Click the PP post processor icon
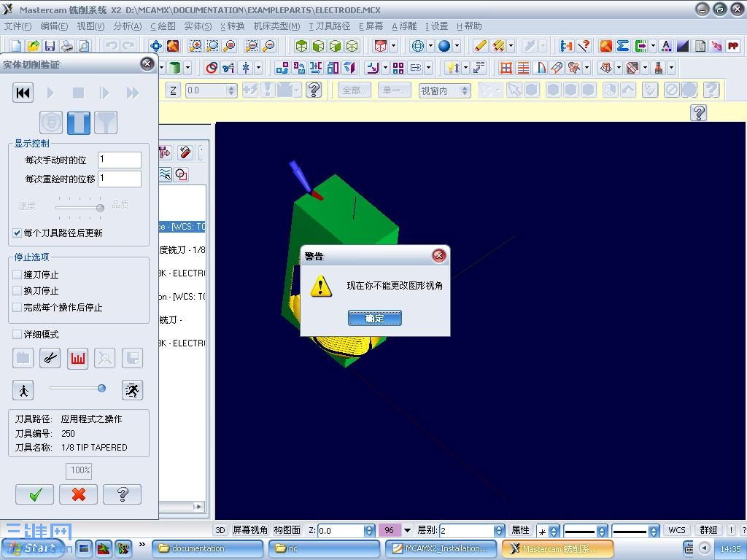Viewport: 747px width, 560px height. click(x=733, y=46)
